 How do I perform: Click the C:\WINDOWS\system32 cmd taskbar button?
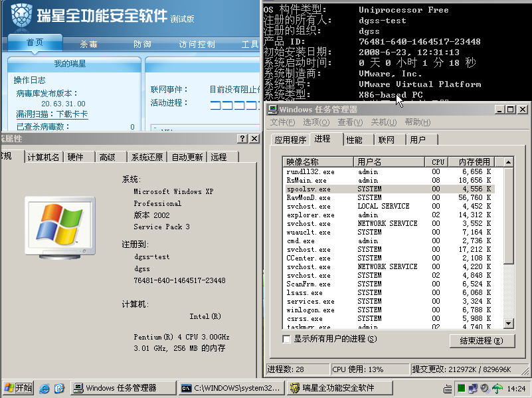pos(232,388)
